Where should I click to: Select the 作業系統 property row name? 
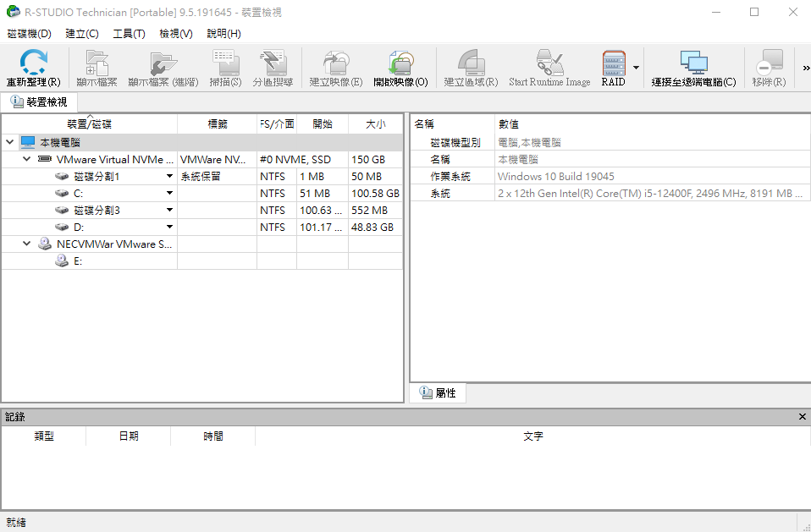(450, 177)
